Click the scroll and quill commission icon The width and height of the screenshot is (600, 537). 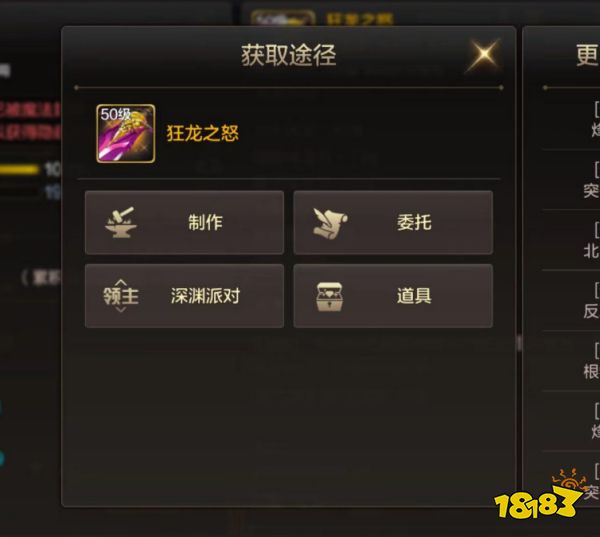[330, 222]
